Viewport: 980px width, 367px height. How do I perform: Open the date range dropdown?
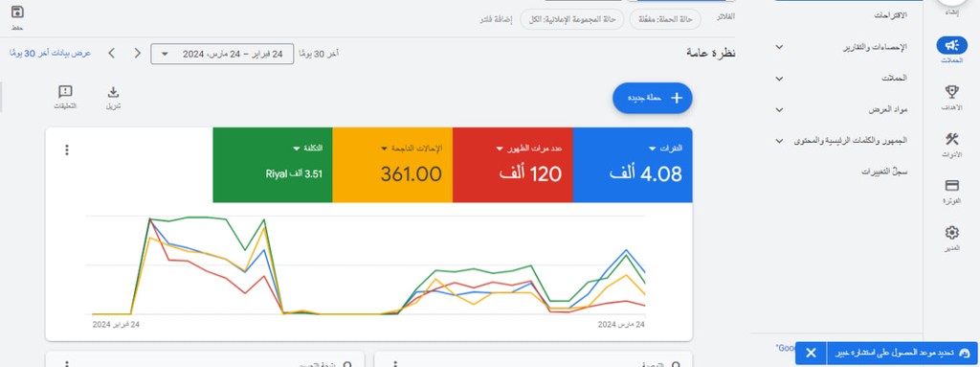[222, 54]
